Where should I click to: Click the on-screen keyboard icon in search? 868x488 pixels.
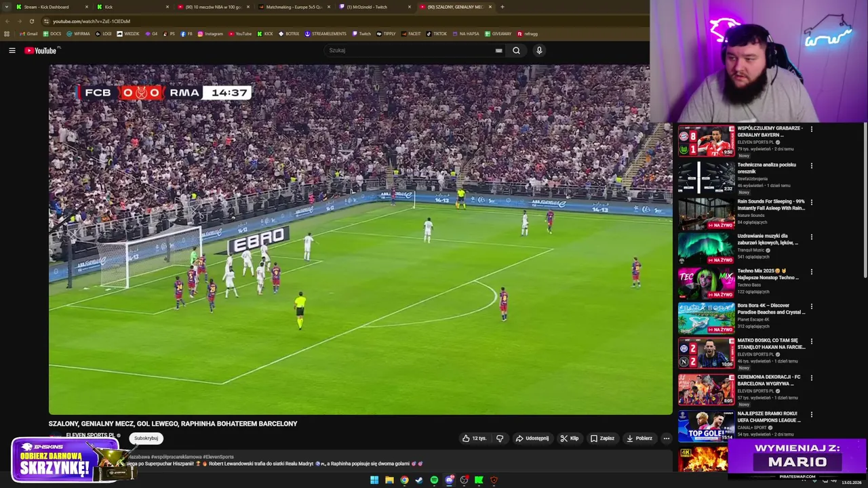coord(498,50)
